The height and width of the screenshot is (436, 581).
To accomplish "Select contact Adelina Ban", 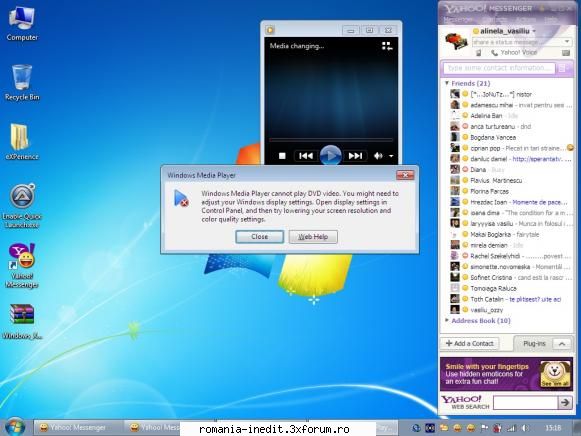I will pos(510,116).
